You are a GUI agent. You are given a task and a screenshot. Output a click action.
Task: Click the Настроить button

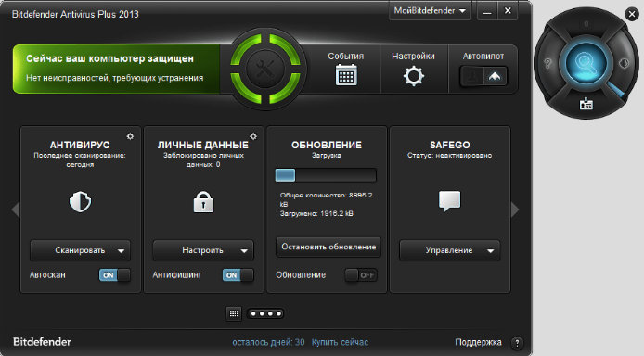[x=203, y=250]
